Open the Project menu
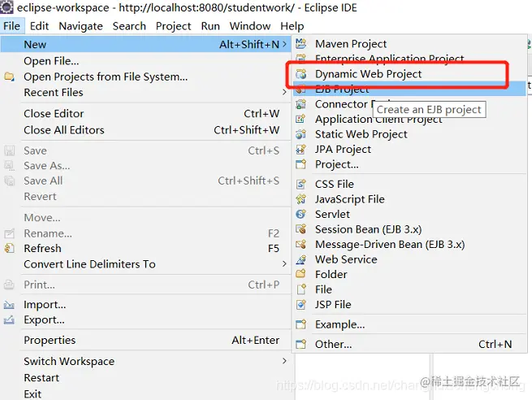Viewport: 532px width, 400px height. tap(173, 26)
